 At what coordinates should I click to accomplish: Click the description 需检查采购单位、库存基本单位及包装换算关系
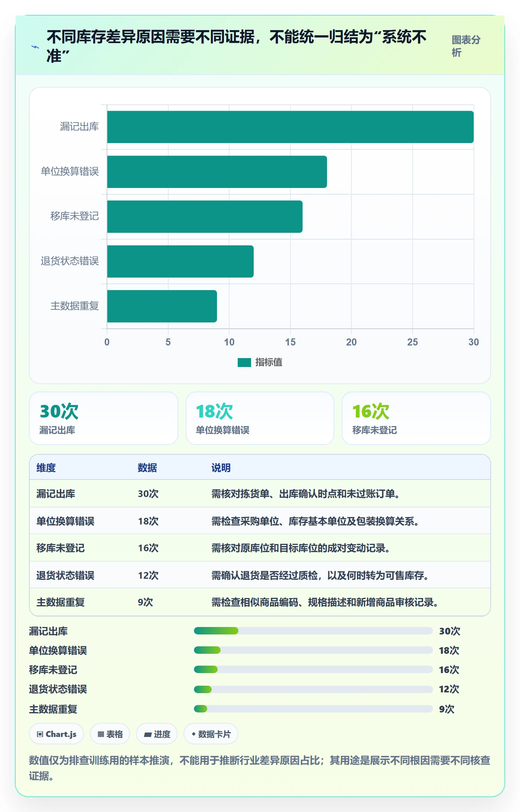tap(315, 521)
